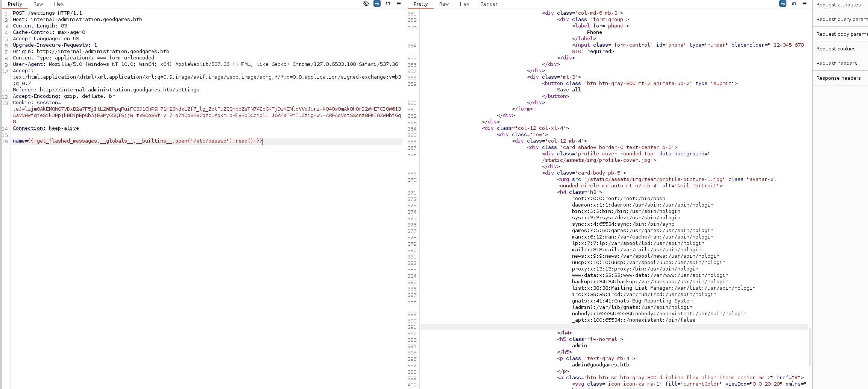Click the response panel vertical scrollbar
Viewport: 868px width, 389px height.
pyautogui.click(x=810, y=346)
